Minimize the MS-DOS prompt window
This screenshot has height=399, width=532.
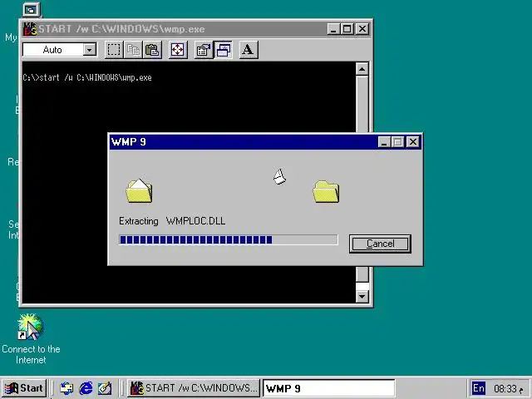click(333, 29)
